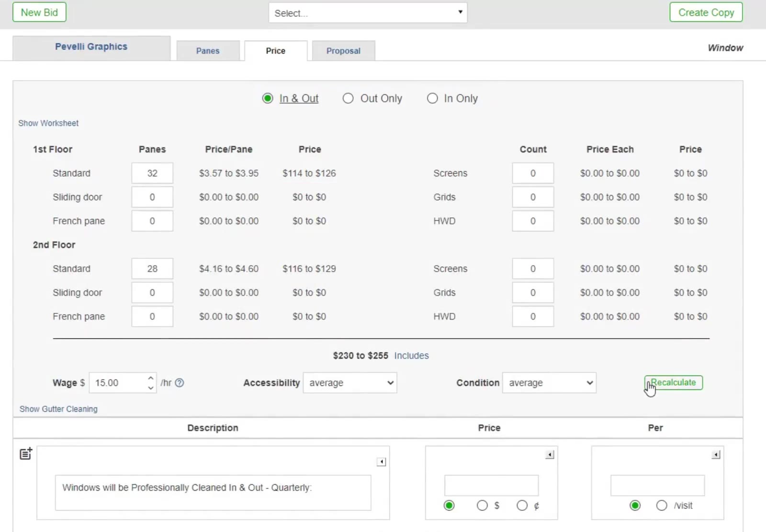Viewport: 766px width, 532px height.
Task: Click the Wage amount input field
Action: (123, 383)
